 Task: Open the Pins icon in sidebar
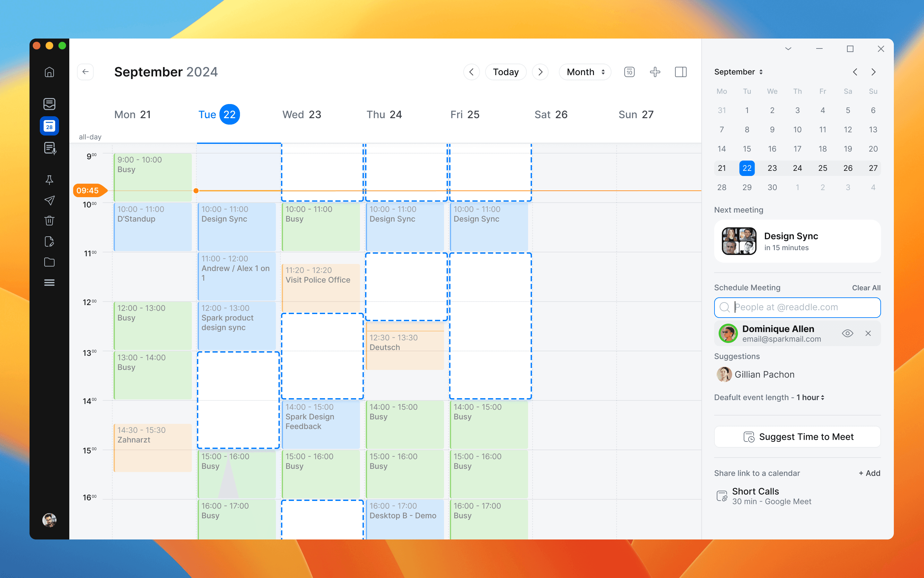point(49,180)
